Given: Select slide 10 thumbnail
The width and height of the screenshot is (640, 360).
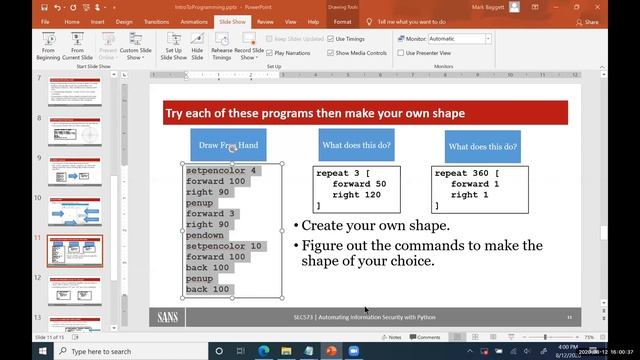Looking at the screenshot, I should pos(75,211).
